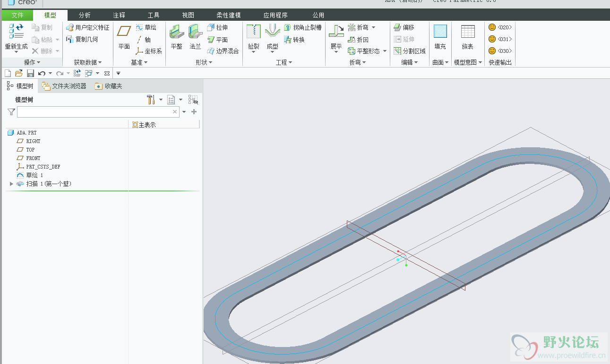Open the 草绘 sketch tool

coord(146,27)
